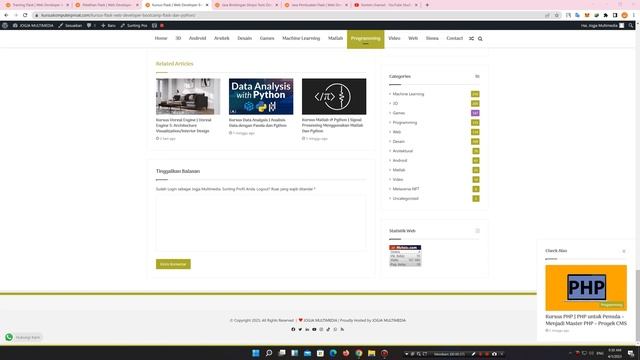Switch to the YouTube browser tab

coord(385,5)
